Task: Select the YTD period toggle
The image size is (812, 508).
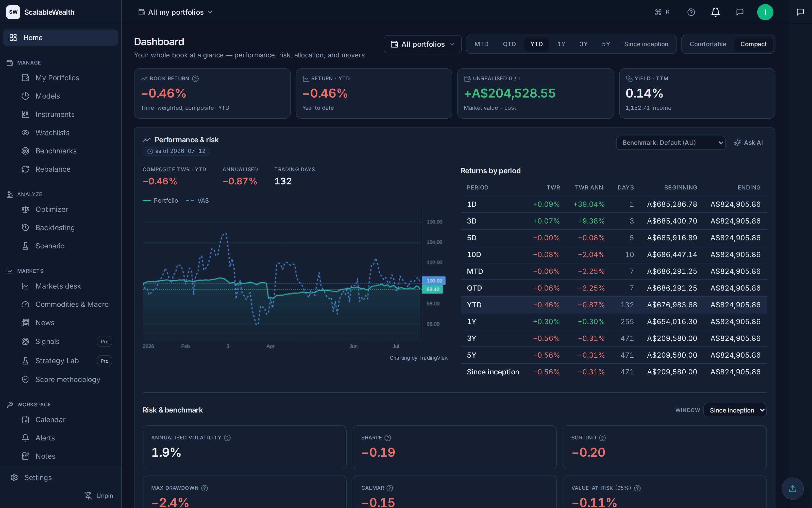Action: (536, 44)
